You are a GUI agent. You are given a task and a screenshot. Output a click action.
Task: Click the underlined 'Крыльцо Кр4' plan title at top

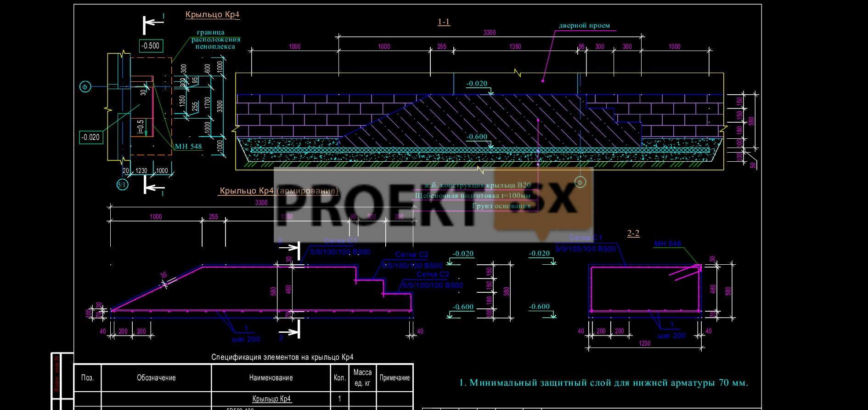click(x=212, y=15)
